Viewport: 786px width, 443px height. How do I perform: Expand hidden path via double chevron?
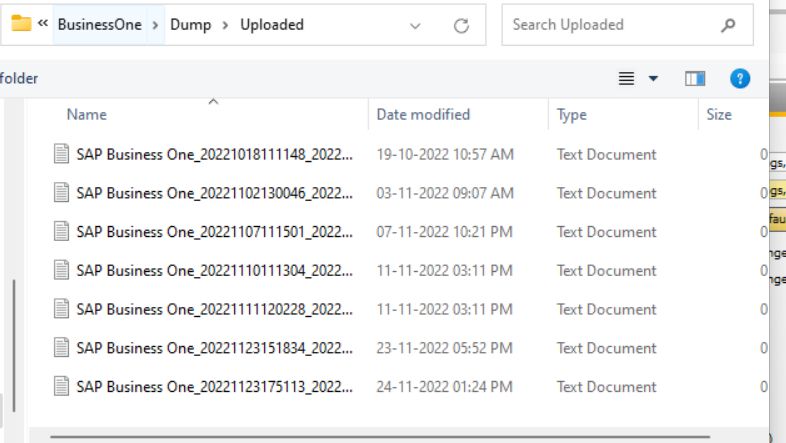coord(43,23)
